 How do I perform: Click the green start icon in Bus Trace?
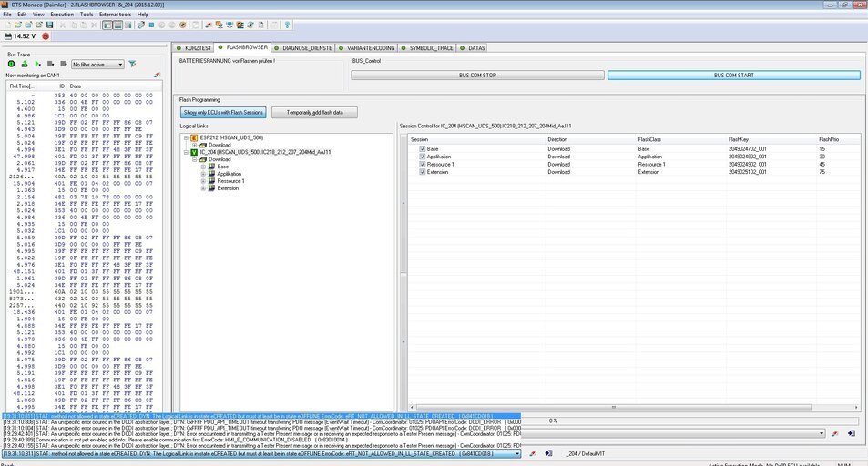[11, 65]
